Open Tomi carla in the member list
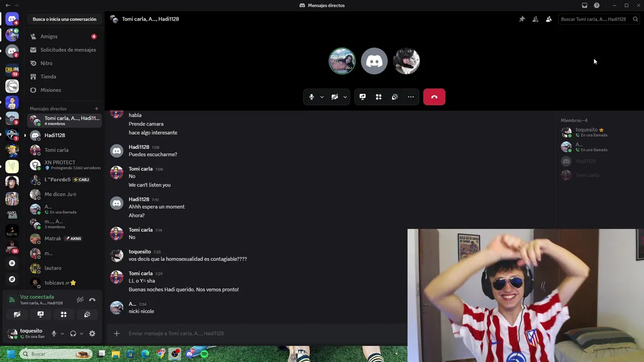644x362 pixels. tap(599, 175)
